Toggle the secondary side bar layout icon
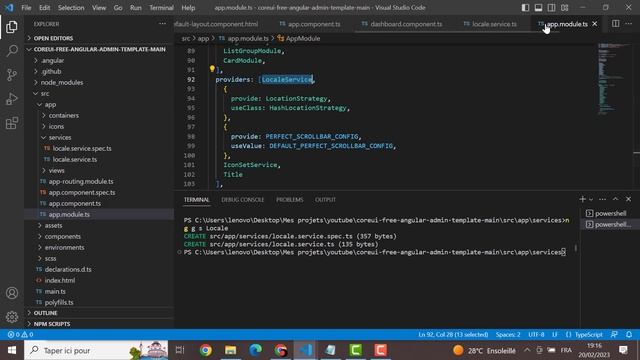 (551, 7)
